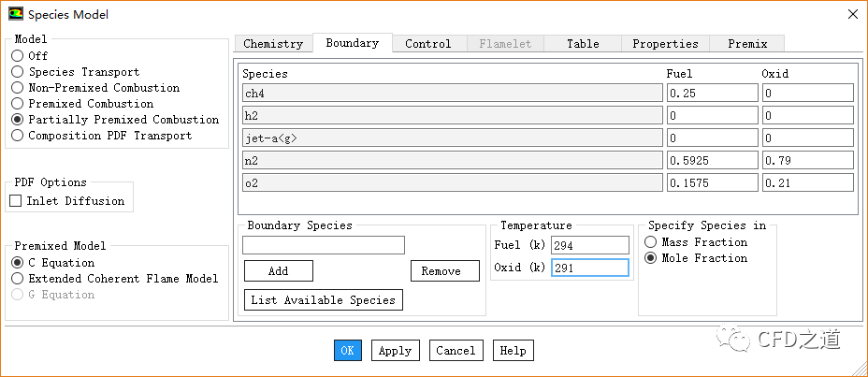868x377 pixels.
Task: Switch to the Chemistry tab
Action: point(273,44)
